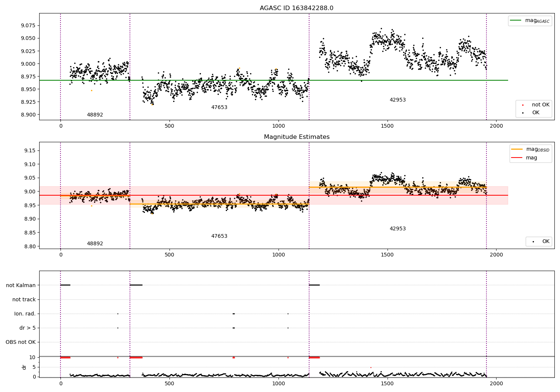
Task: Click dr axis tick label 10
Action: tap(32, 358)
